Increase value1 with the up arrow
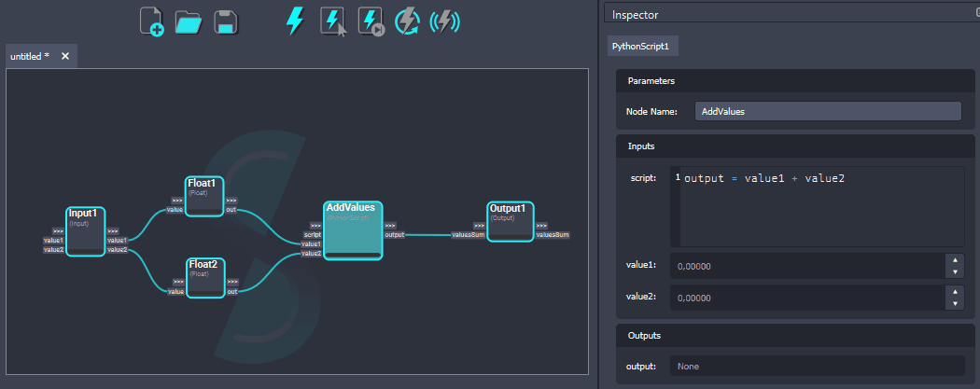 pos(954,260)
